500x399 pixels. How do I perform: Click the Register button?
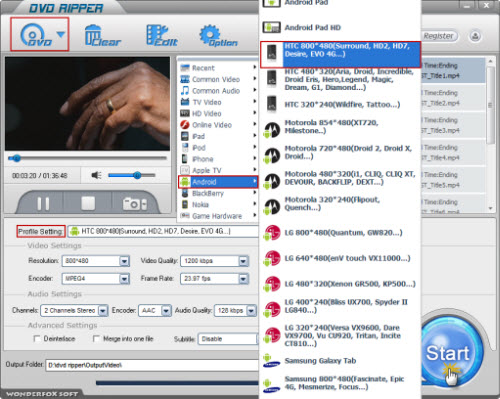439,36
